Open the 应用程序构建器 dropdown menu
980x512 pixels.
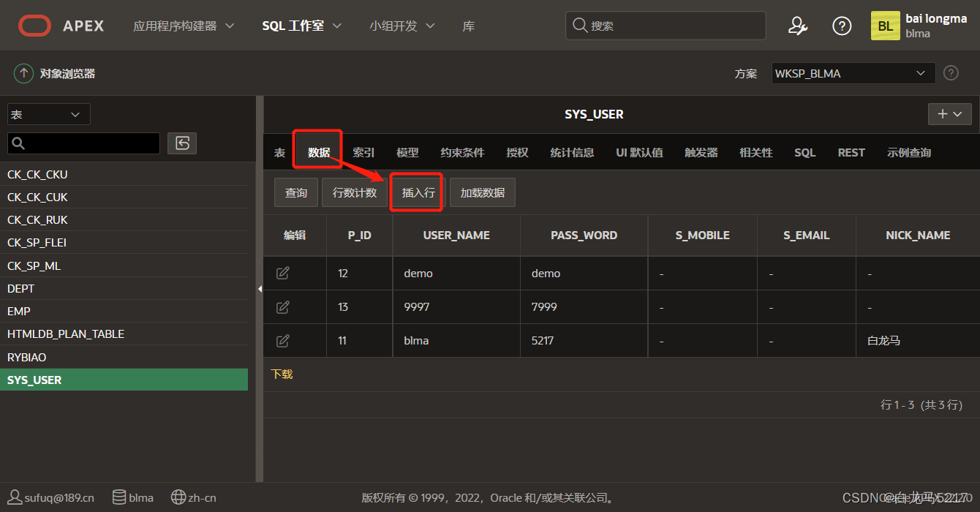[184, 26]
